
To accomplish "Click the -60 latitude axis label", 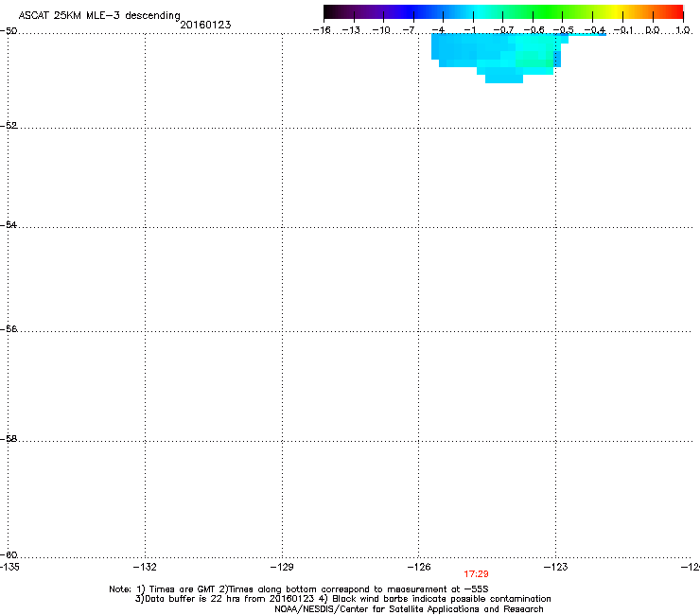I will coord(9,554).
